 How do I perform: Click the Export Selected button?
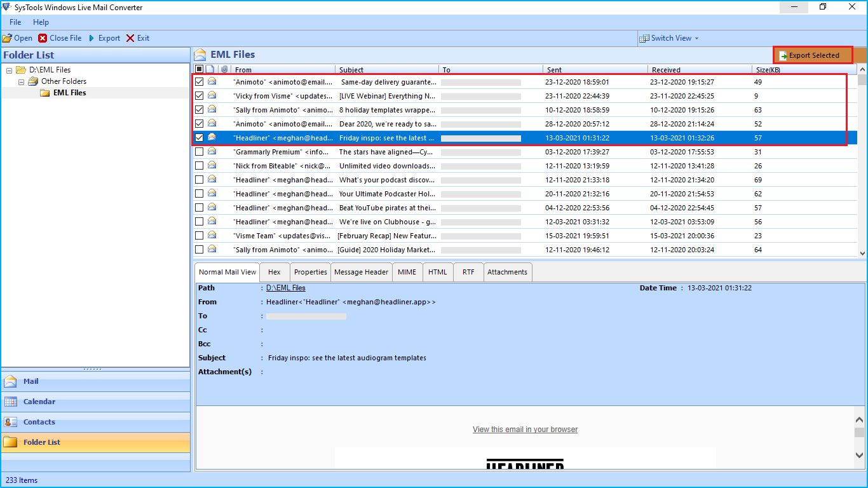click(813, 55)
